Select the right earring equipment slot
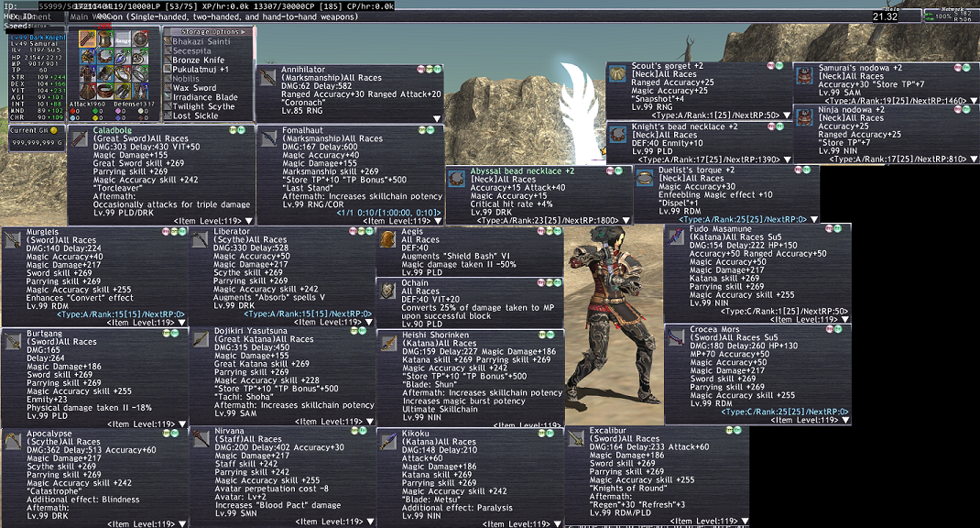The height and width of the screenshot is (528, 980). [x=140, y=56]
